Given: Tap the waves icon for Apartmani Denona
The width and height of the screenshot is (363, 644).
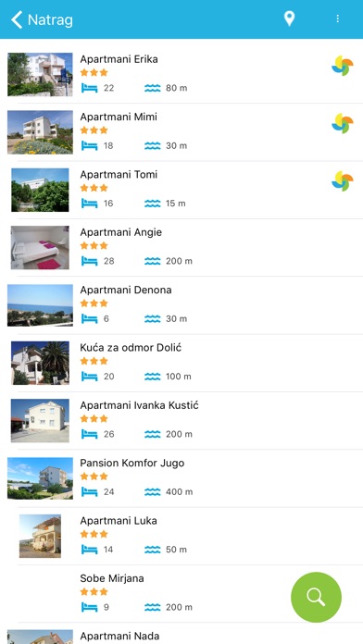Looking at the screenshot, I should pyautogui.click(x=152, y=318).
